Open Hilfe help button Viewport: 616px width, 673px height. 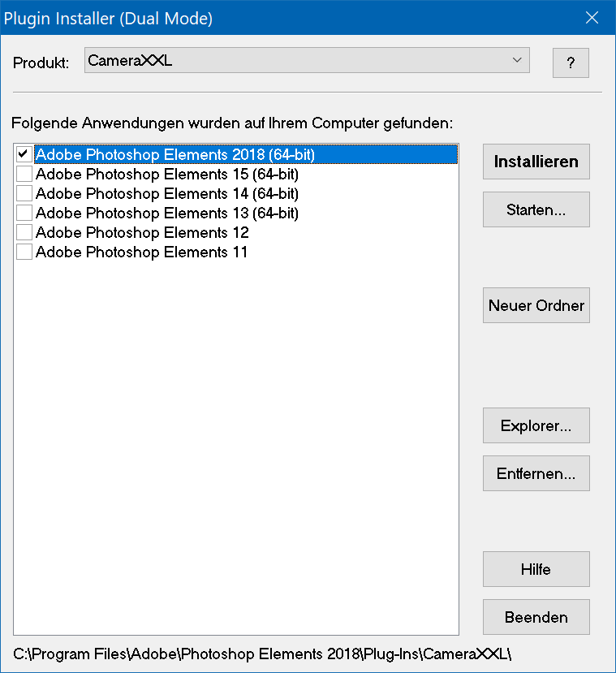click(536, 569)
